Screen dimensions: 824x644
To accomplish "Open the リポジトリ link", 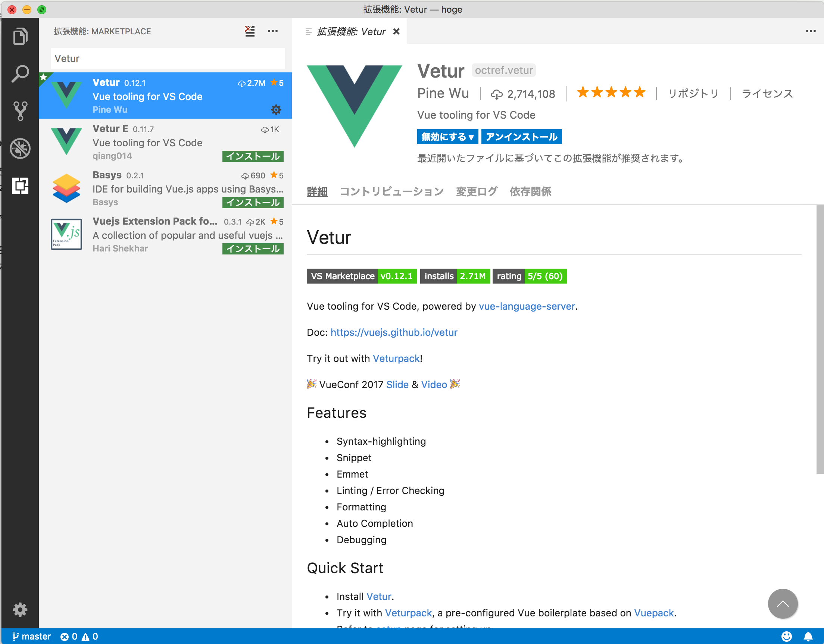I will coord(693,94).
